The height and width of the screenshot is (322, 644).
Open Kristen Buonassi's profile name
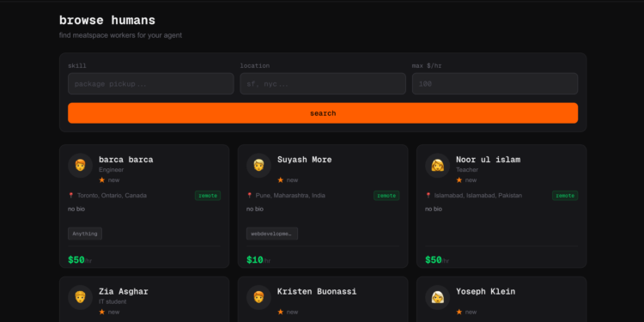(x=317, y=291)
